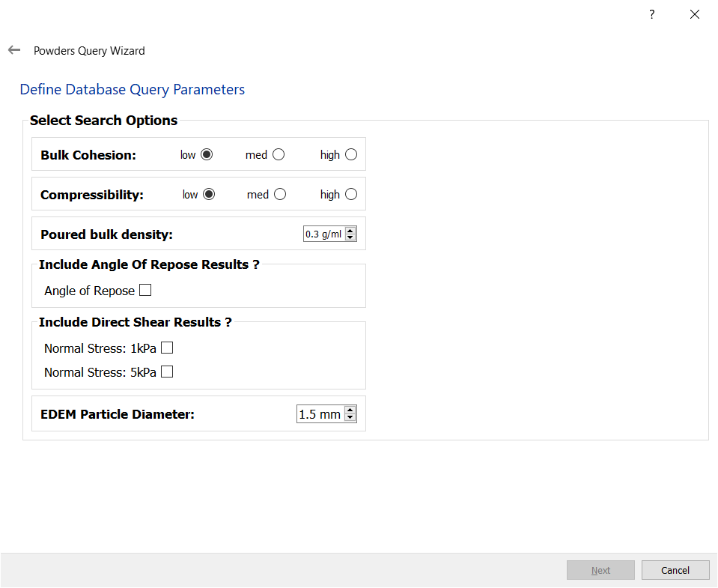This screenshot has width=718, height=588.
Task: Click the back arrow in wizard header
Action: coord(14,50)
